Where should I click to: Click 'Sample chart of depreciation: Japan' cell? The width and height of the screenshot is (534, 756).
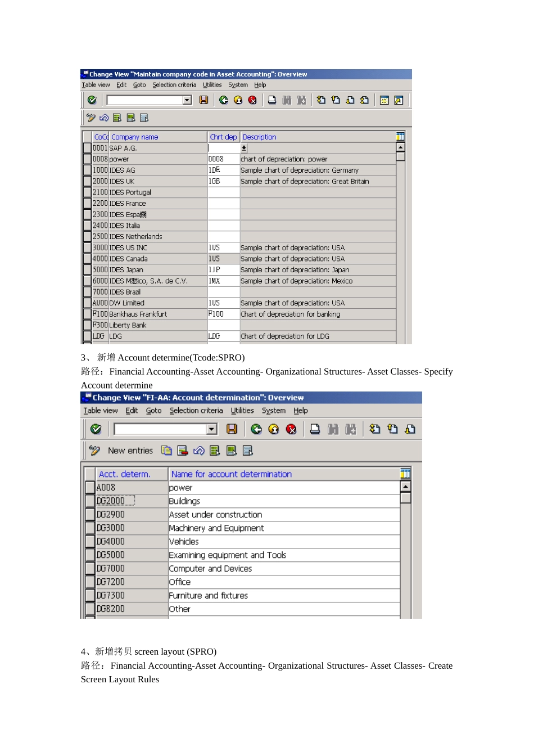click(318, 270)
